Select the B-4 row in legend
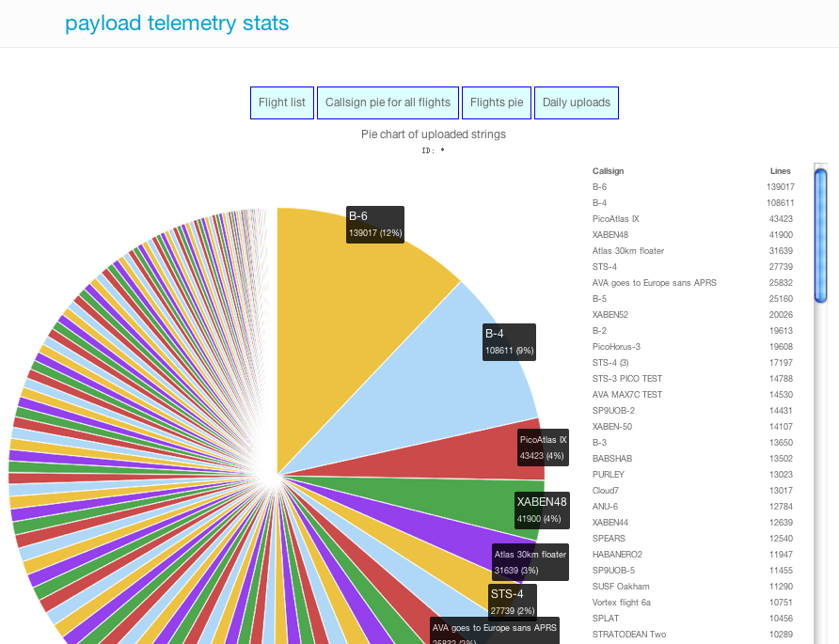The width and height of the screenshot is (839, 644). tap(693, 203)
